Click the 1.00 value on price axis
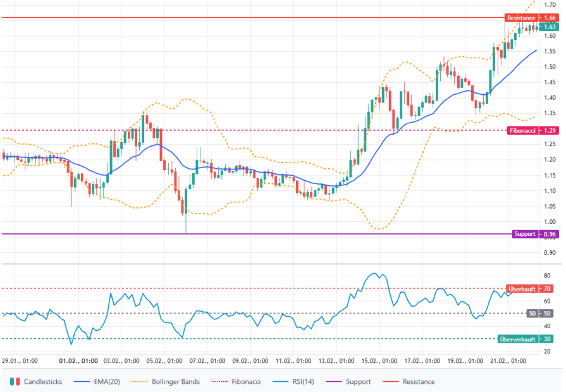566x392 pixels. (550, 222)
